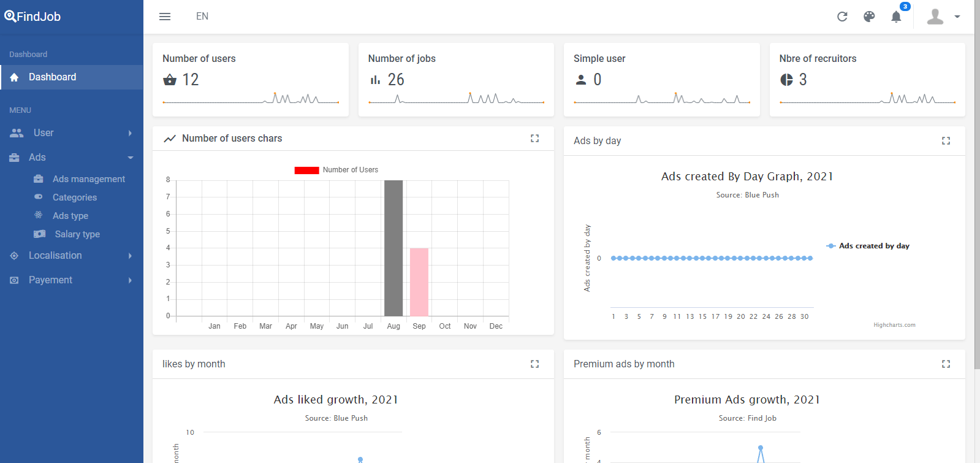Click the hamburger menu icon
The width and height of the screenshot is (980, 463).
coord(165,17)
